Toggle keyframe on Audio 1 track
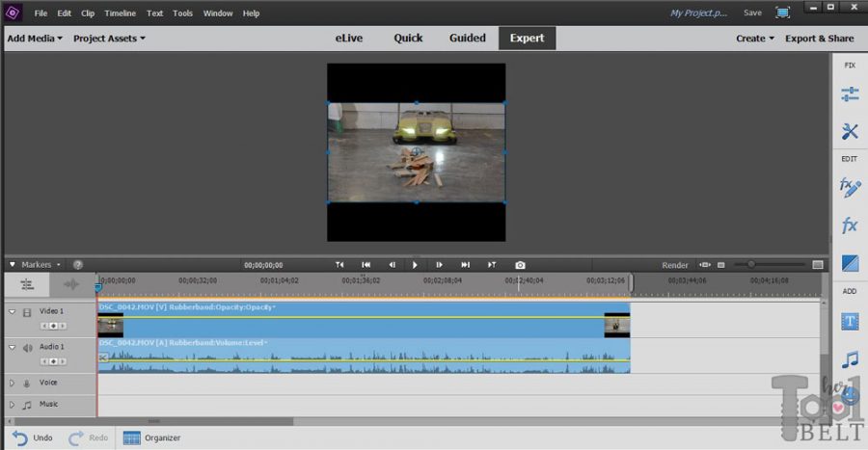The width and height of the screenshot is (868, 450). coord(53,361)
